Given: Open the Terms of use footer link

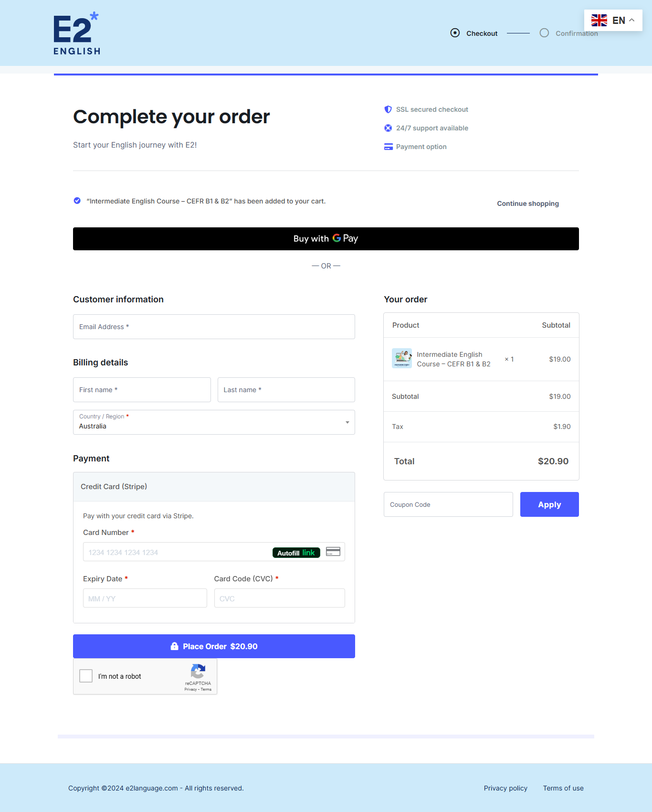Looking at the screenshot, I should pos(563,788).
